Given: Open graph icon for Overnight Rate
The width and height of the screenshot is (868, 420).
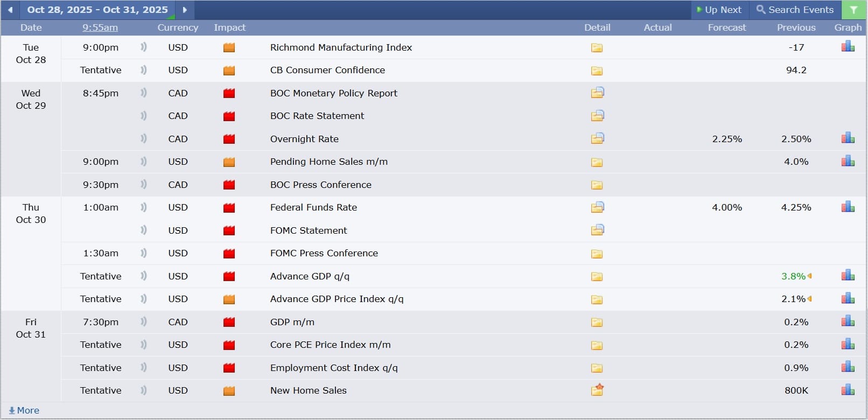Looking at the screenshot, I should [x=848, y=139].
